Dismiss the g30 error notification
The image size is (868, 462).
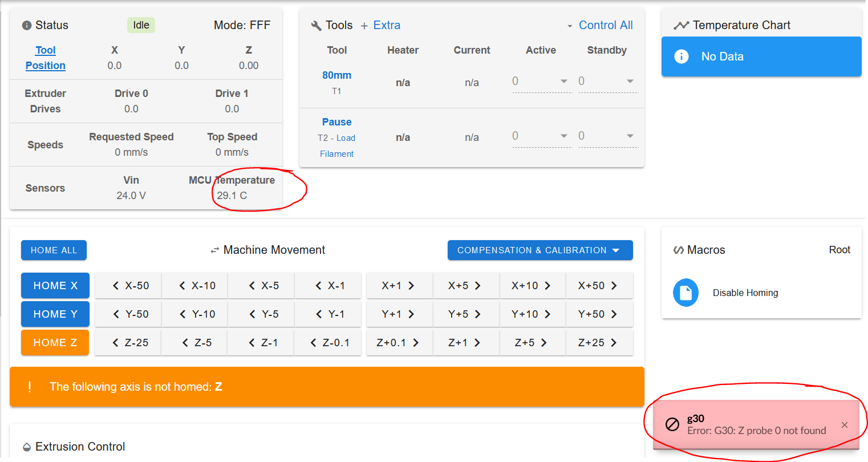coord(845,425)
